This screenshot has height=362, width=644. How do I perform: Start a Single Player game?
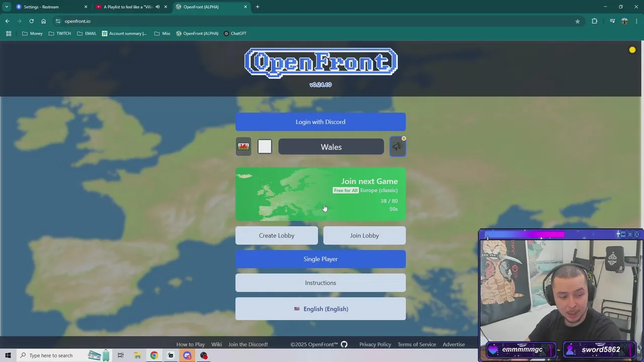[x=320, y=259]
